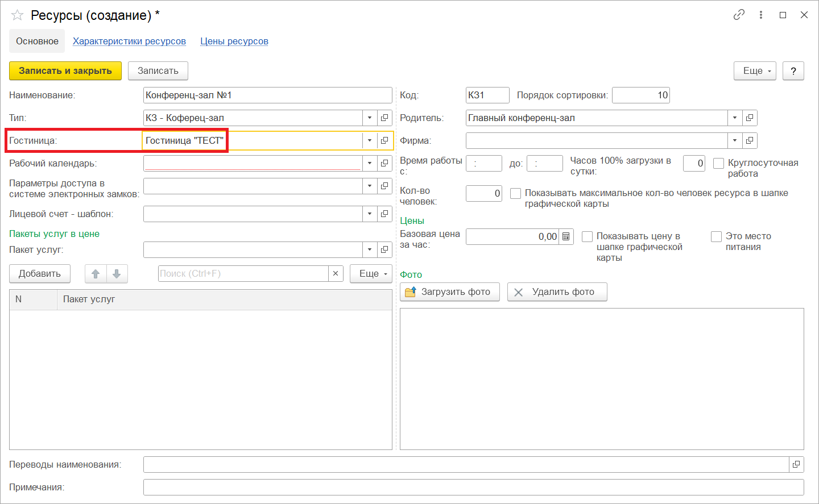Image resolution: width=819 pixels, height=504 pixels.
Task: Open the Рабочий календарь item
Action: coord(384,163)
